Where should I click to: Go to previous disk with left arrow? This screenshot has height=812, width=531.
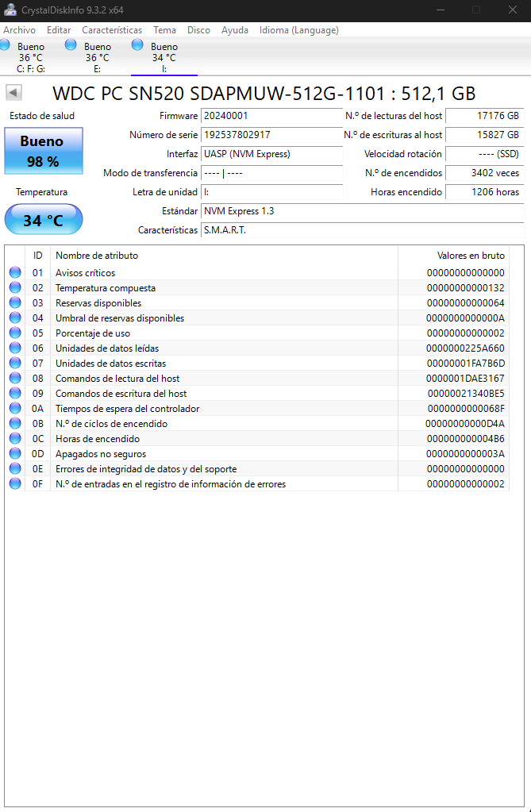click(14, 93)
